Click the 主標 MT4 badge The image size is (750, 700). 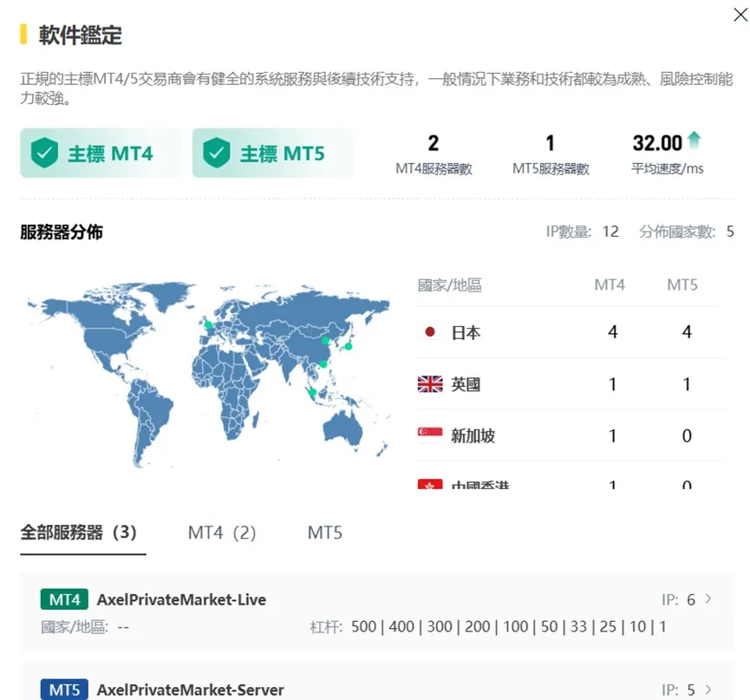pyautogui.click(x=101, y=154)
